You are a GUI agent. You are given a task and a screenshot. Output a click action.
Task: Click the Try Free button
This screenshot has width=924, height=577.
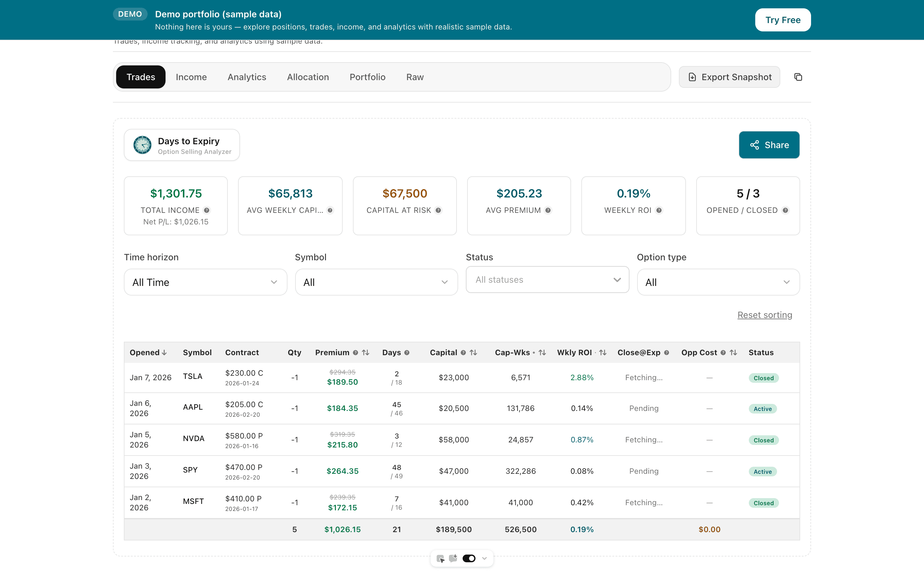pos(783,20)
